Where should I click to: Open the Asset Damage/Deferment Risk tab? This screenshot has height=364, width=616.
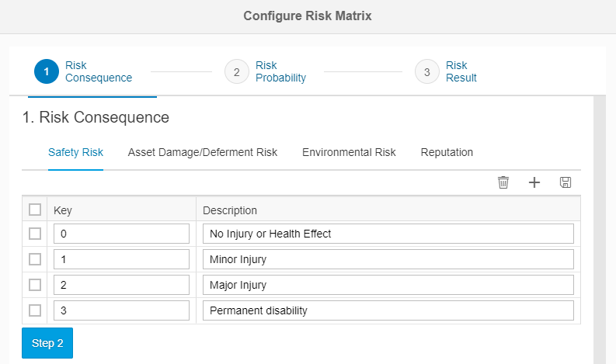point(202,152)
